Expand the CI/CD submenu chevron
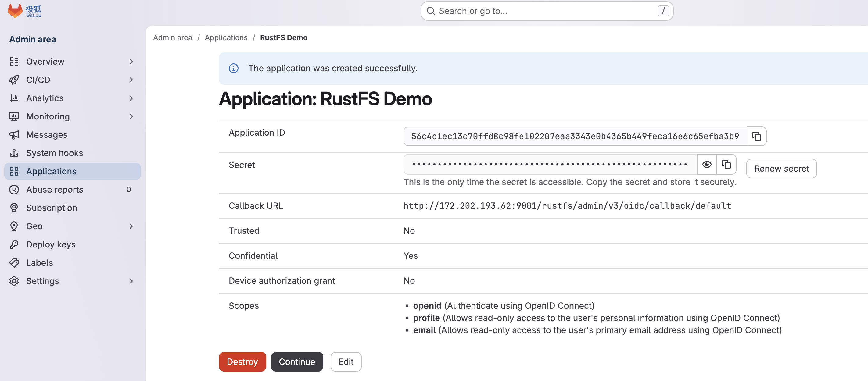868x381 pixels. tap(131, 80)
